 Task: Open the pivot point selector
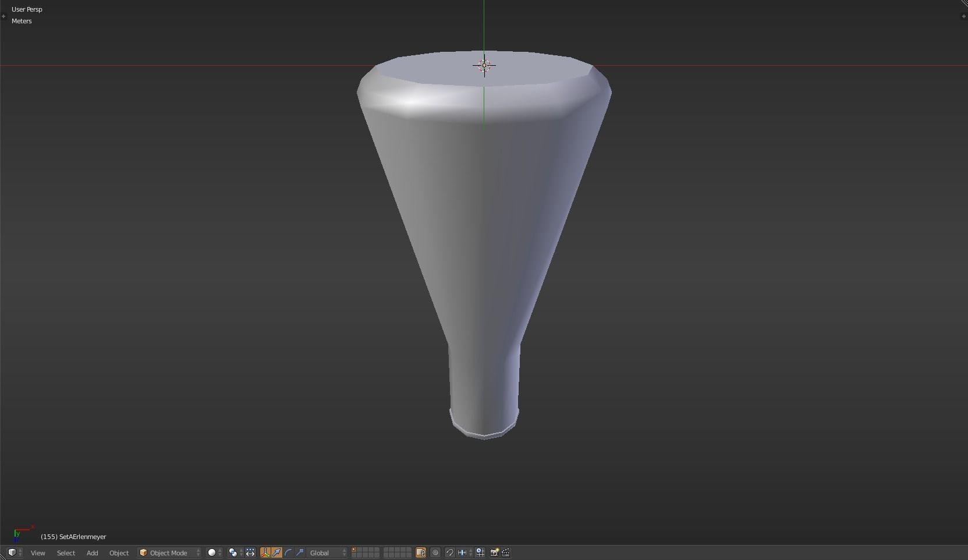235,552
